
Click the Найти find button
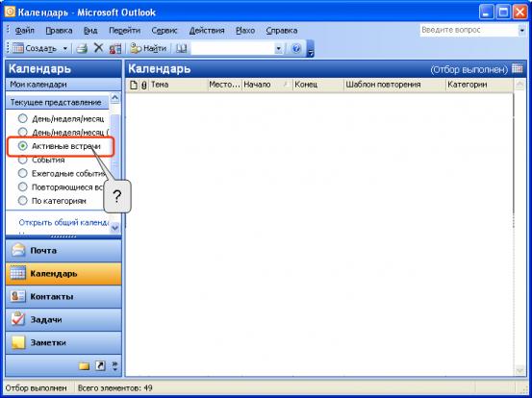click(148, 48)
